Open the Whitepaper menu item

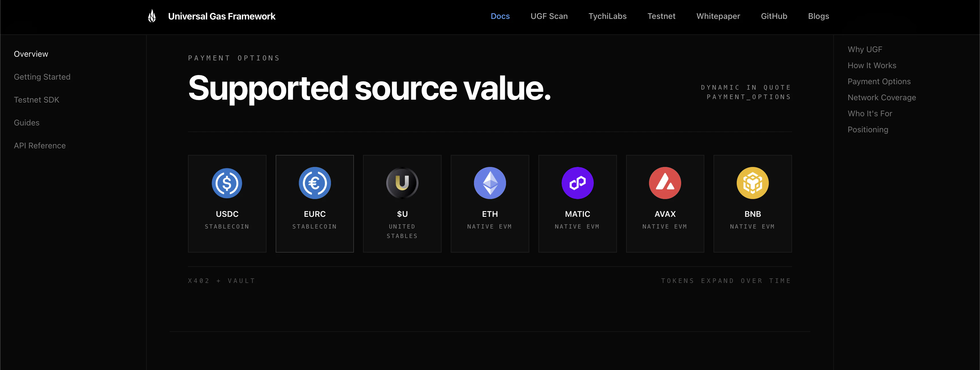pos(718,16)
